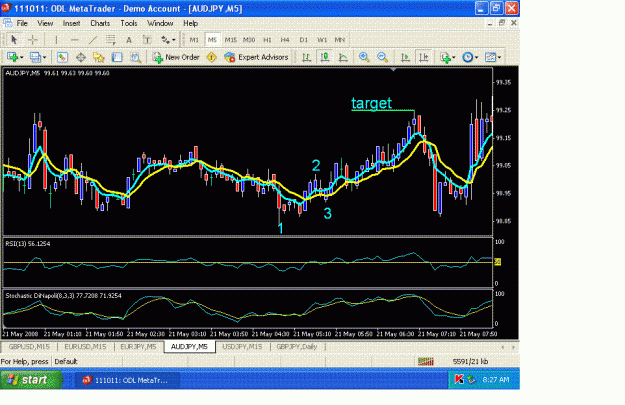Screen dimensions: 625x405
Task: Choose the horizontal line drawing tool
Action: click(74, 39)
